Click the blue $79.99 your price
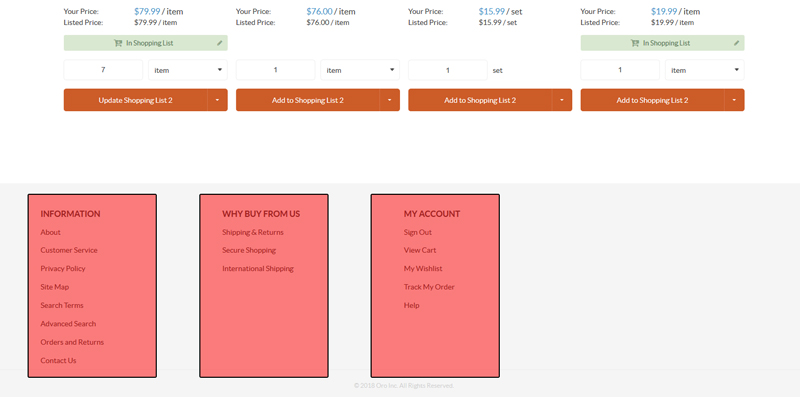The image size is (800, 397). [x=147, y=11]
